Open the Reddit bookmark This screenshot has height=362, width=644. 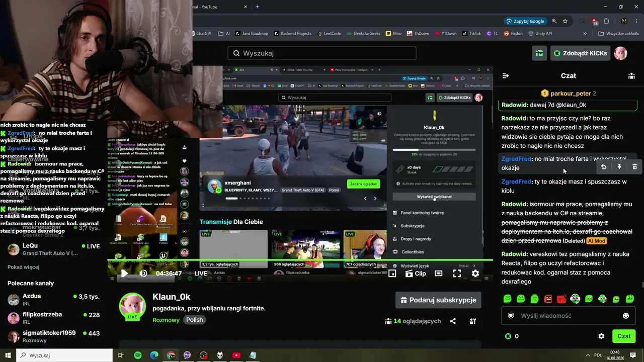pos(513,34)
